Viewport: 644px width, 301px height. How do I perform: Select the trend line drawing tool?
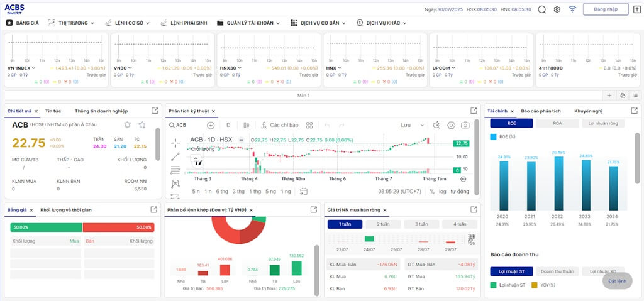pos(175,156)
